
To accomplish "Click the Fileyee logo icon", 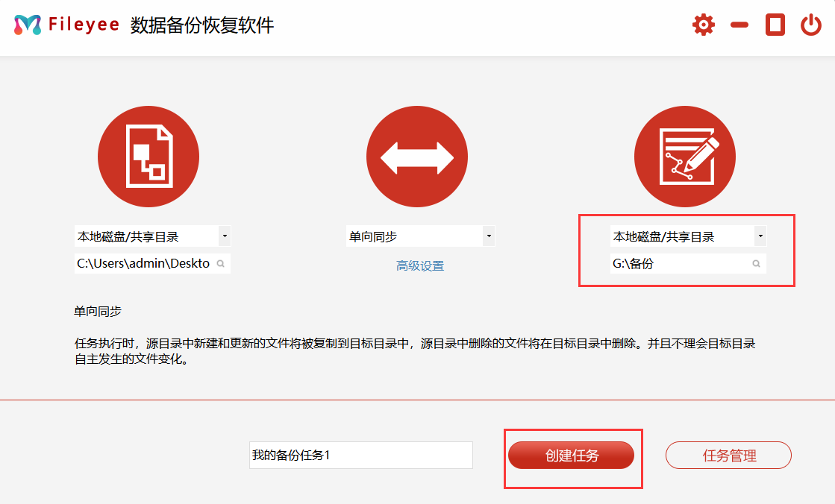I will coord(28,25).
